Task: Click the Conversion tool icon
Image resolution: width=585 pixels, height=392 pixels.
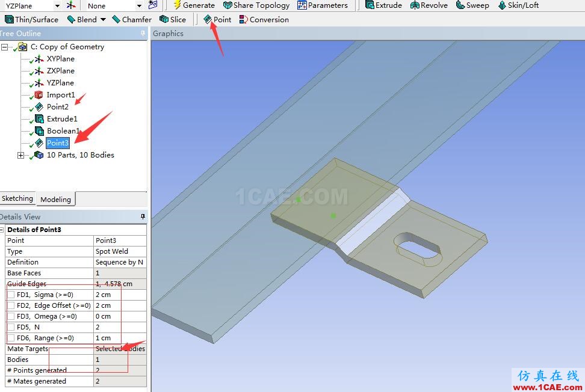Action: click(x=244, y=19)
